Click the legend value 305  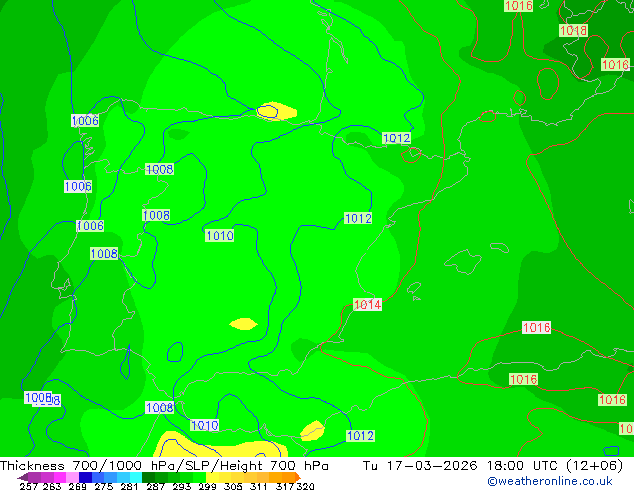pyautogui.click(x=233, y=486)
